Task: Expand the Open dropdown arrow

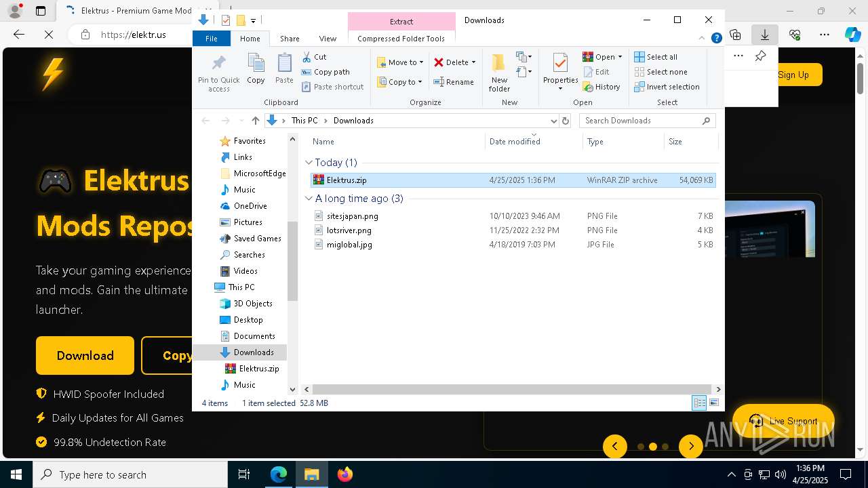Action: click(620, 57)
